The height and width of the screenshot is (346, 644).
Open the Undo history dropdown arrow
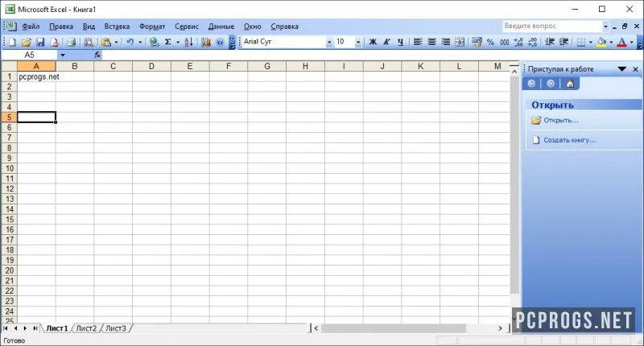pos(140,42)
